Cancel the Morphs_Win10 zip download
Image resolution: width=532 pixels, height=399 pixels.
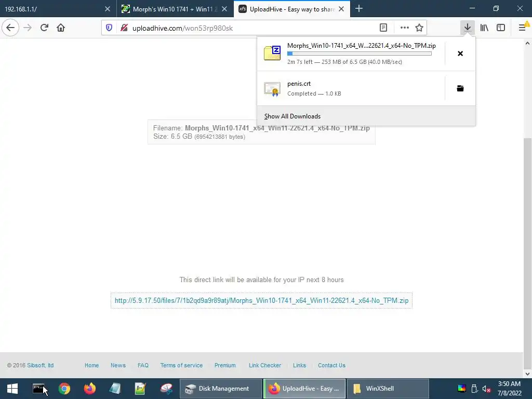point(460,54)
